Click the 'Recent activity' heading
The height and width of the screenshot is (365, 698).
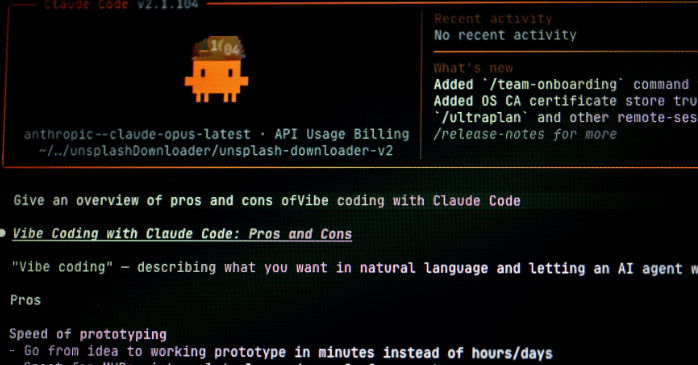coord(493,19)
